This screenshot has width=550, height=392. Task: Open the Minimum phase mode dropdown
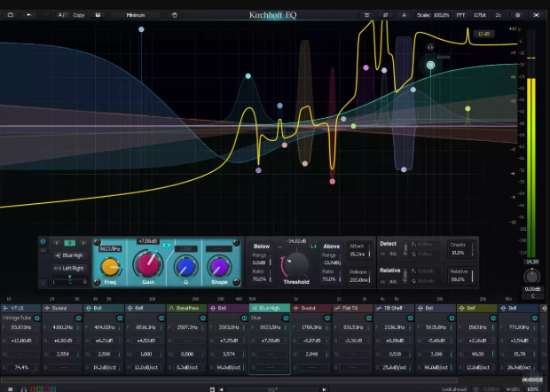coord(136,15)
